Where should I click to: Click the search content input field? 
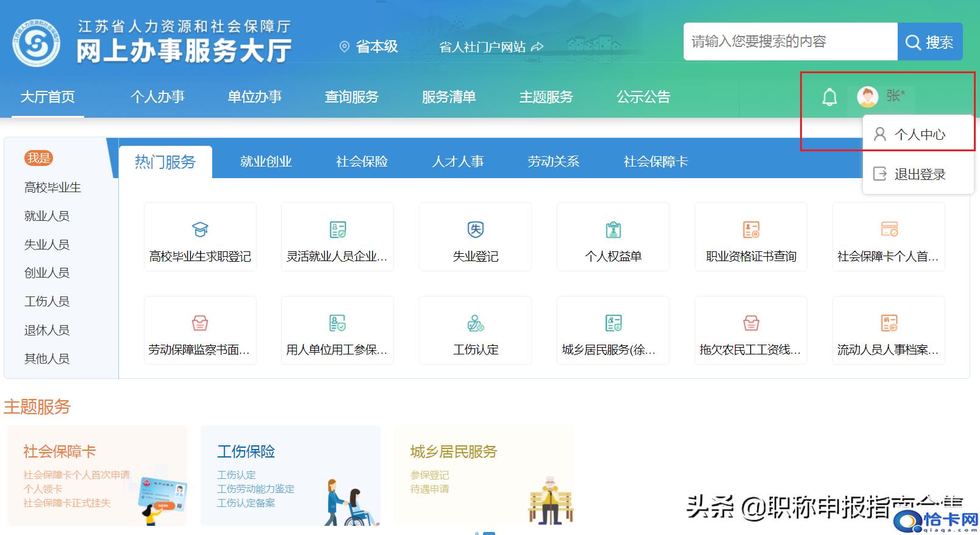[x=790, y=41]
